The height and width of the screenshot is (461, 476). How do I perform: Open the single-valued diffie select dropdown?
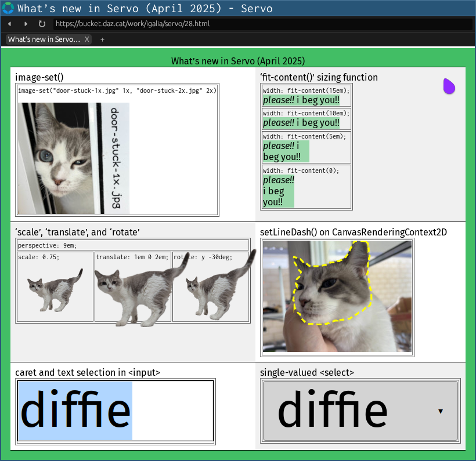360,410
